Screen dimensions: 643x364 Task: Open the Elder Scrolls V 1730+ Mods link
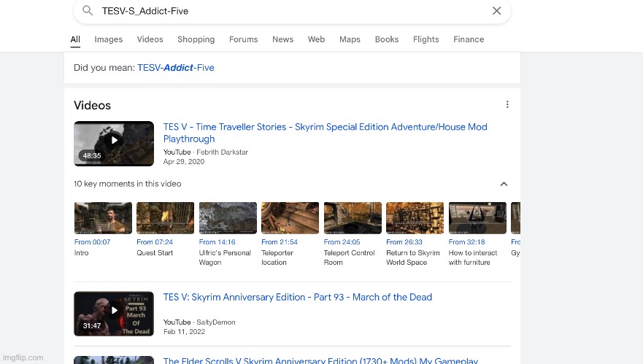320,360
